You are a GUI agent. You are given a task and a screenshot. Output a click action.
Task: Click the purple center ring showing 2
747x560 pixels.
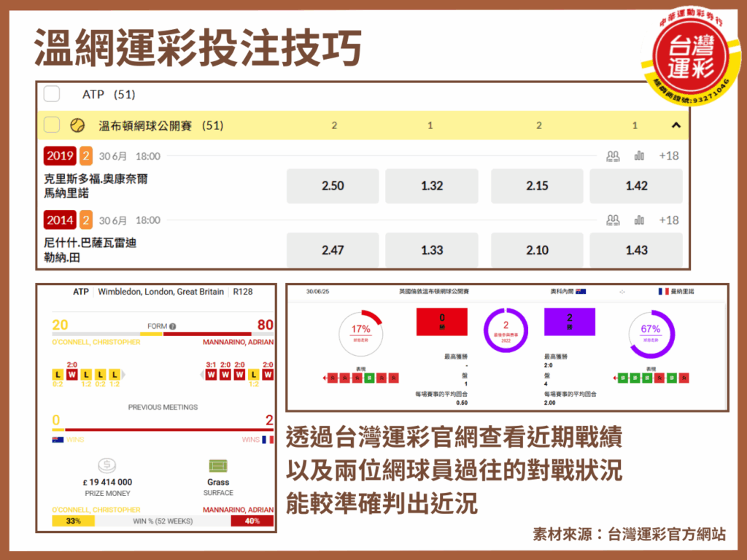coord(506,330)
